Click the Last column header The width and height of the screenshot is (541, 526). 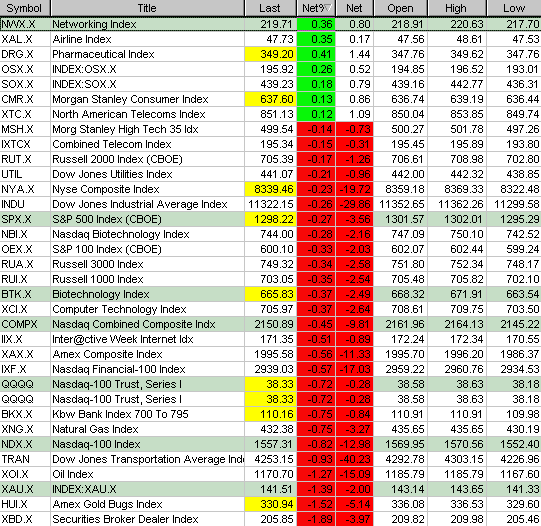[270, 8]
